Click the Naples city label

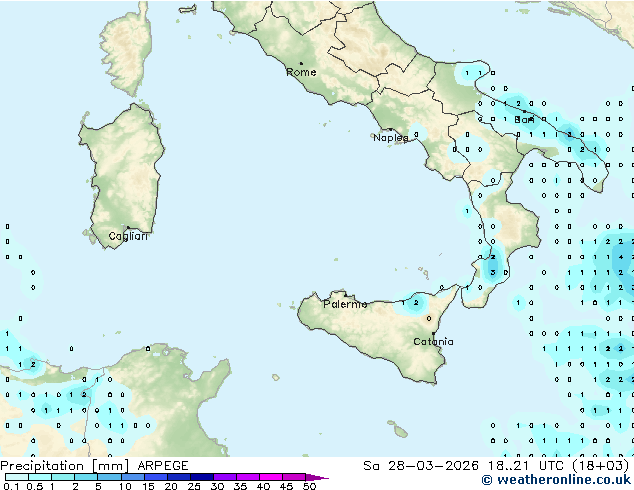click(x=391, y=138)
